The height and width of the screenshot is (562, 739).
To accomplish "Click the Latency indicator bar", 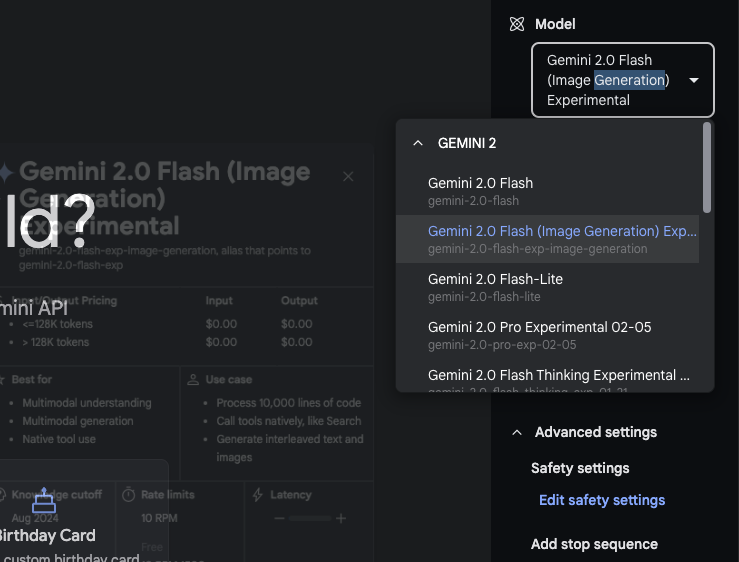I will point(310,518).
